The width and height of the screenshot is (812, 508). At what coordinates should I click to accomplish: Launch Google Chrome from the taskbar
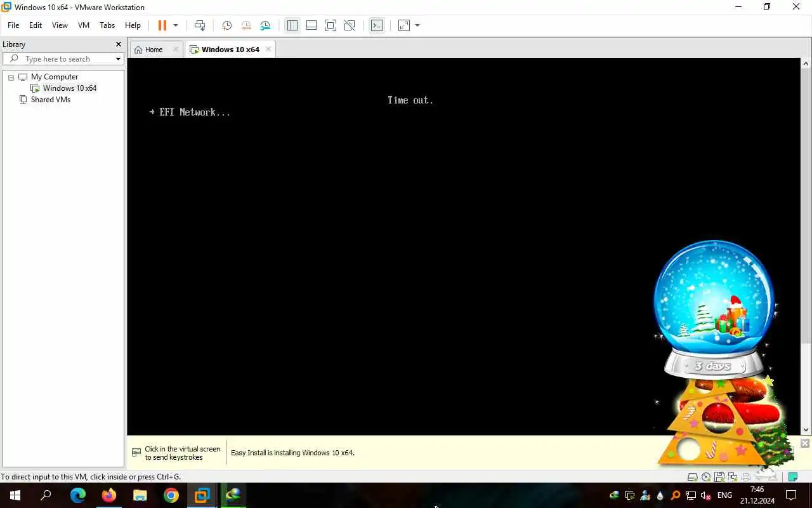click(x=171, y=495)
